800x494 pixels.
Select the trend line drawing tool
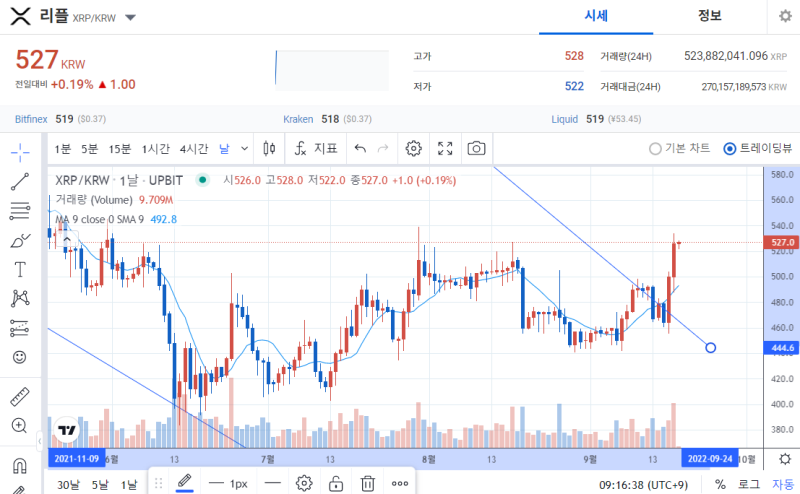coord(20,182)
